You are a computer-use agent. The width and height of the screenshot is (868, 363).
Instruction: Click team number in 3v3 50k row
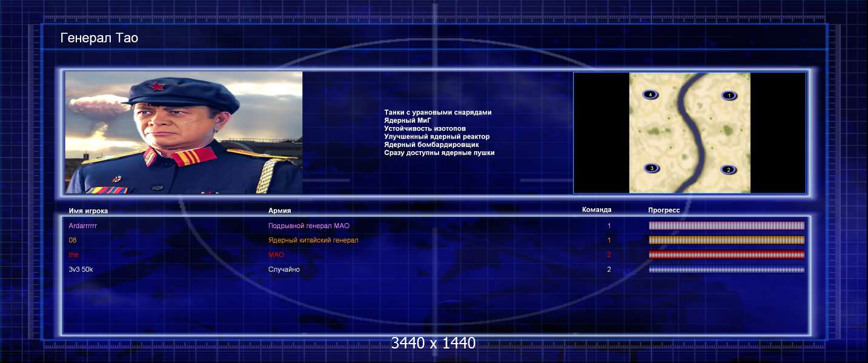pyautogui.click(x=609, y=269)
